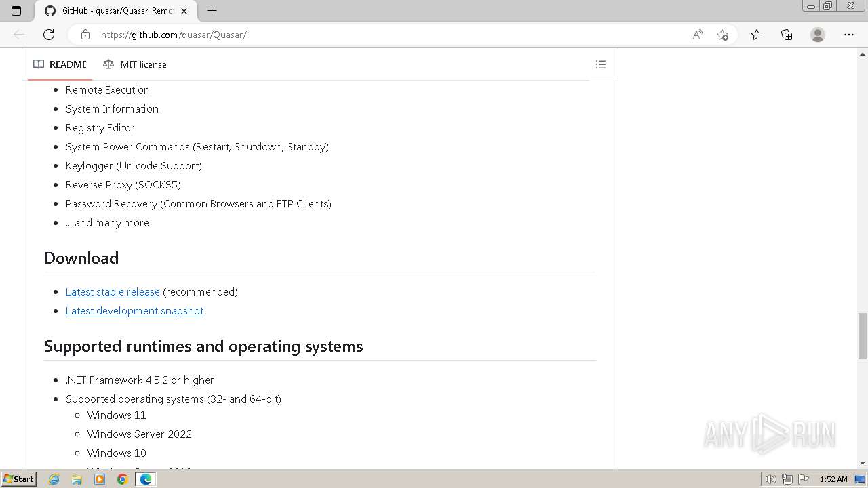The height and width of the screenshot is (488, 868).
Task: Select the '.NET Framework 4.5.2 or higher' item
Action: [140, 380]
